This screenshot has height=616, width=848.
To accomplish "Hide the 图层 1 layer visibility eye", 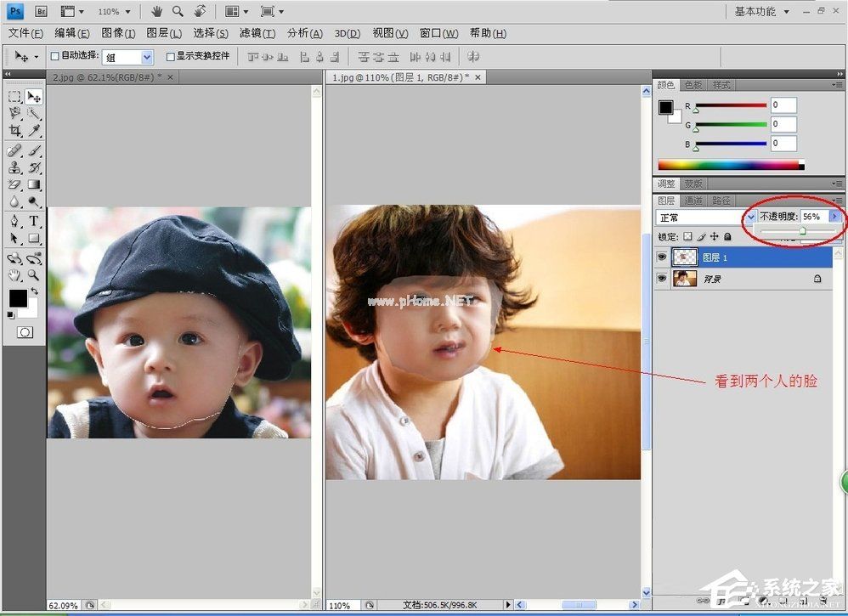I will pyautogui.click(x=662, y=257).
